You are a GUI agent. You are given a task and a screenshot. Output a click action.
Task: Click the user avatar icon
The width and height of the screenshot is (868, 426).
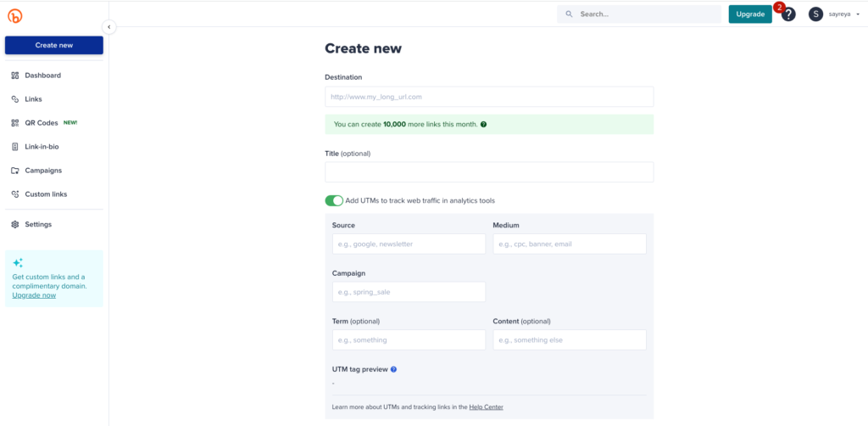(x=815, y=14)
